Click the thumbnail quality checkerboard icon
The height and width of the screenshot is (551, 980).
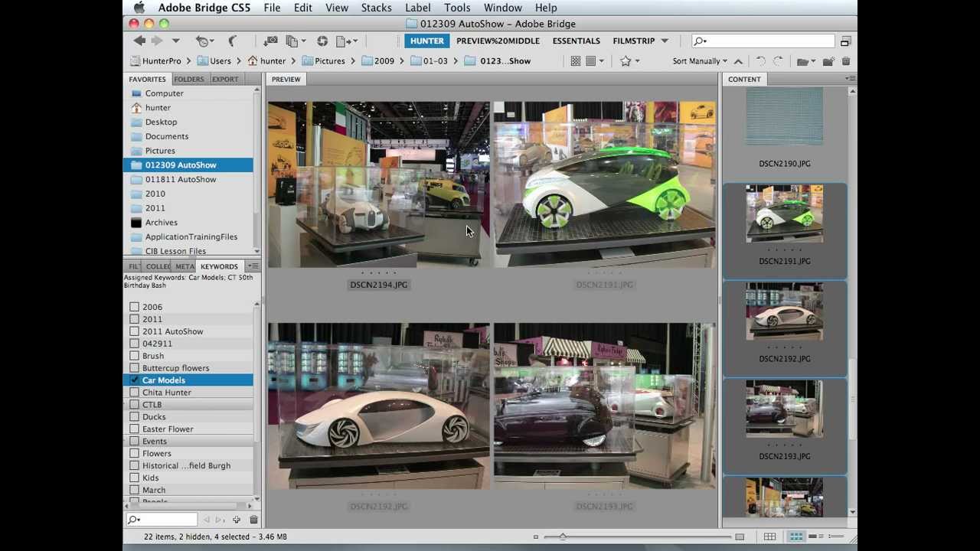[x=575, y=61]
